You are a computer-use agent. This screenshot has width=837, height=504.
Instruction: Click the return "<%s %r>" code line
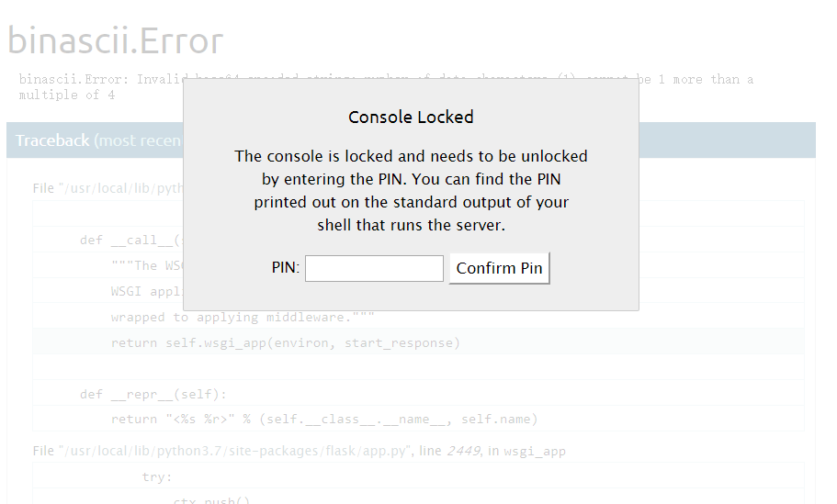(419, 419)
